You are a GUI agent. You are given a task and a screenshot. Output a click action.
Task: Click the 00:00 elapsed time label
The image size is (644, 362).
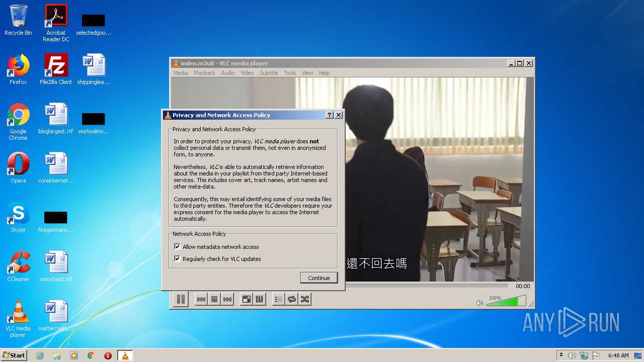click(x=523, y=286)
